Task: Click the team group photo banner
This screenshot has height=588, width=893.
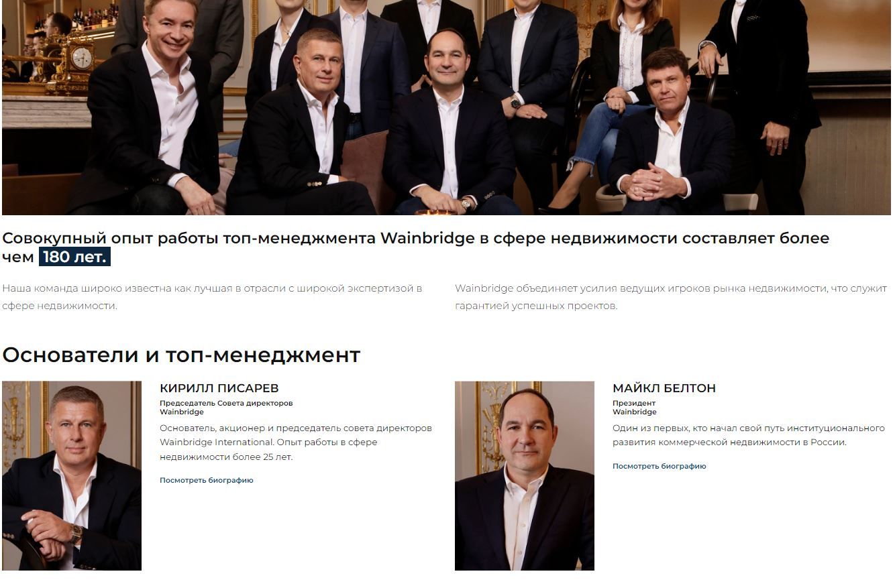Action: 446,107
